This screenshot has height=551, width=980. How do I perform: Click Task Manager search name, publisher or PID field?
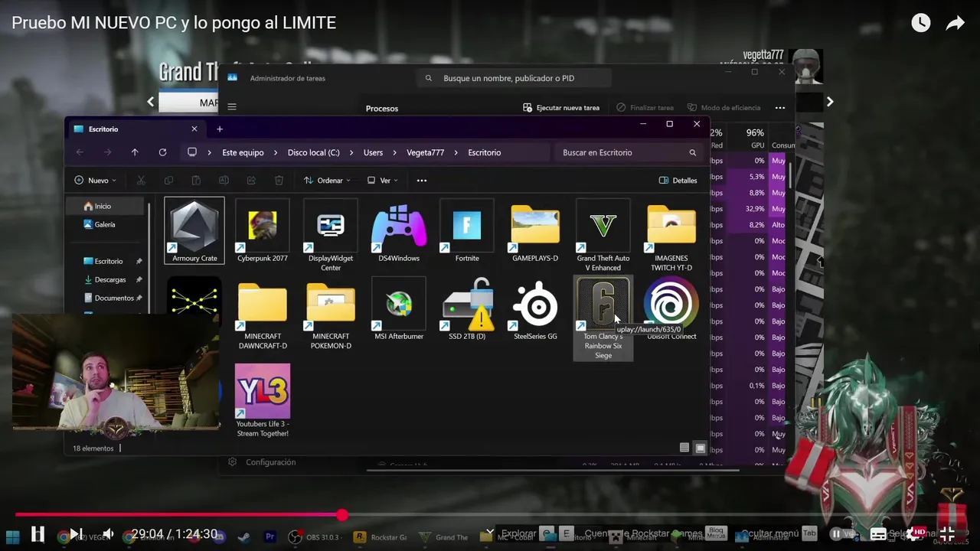[x=514, y=78]
